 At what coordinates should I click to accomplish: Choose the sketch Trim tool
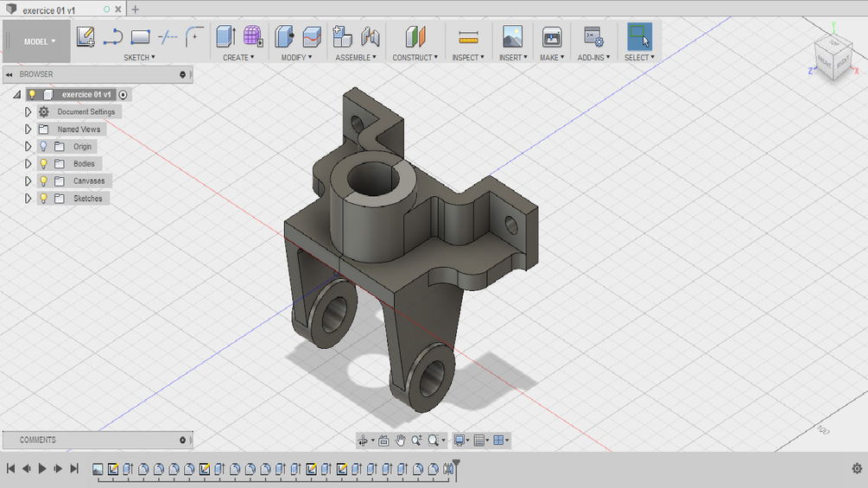(x=168, y=37)
